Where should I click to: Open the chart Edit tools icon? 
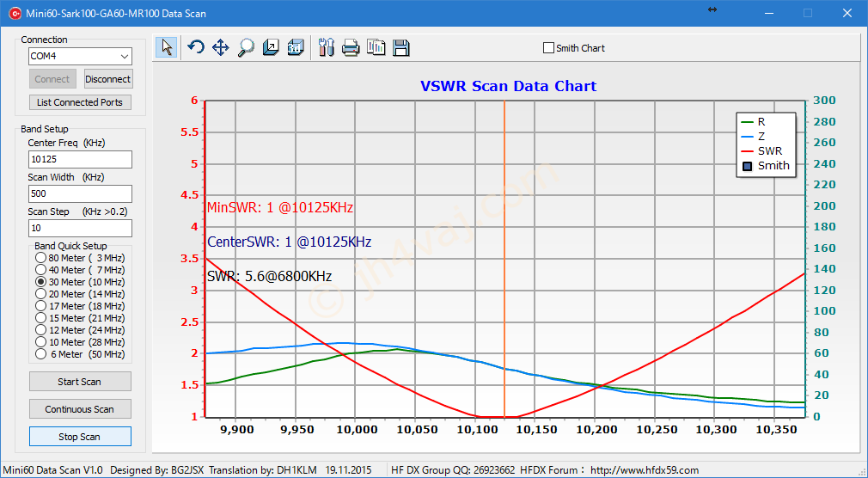pyautogui.click(x=326, y=47)
